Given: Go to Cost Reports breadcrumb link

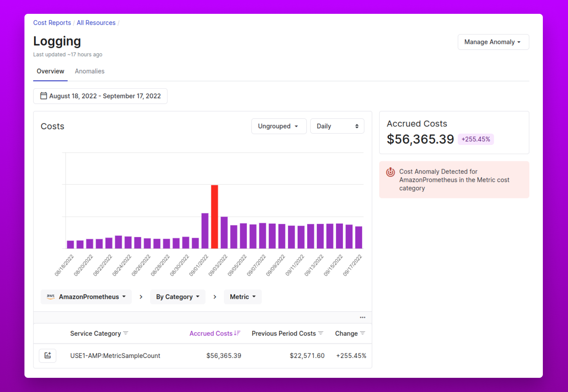Looking at the screenshot, I should (x=52, y=23).
